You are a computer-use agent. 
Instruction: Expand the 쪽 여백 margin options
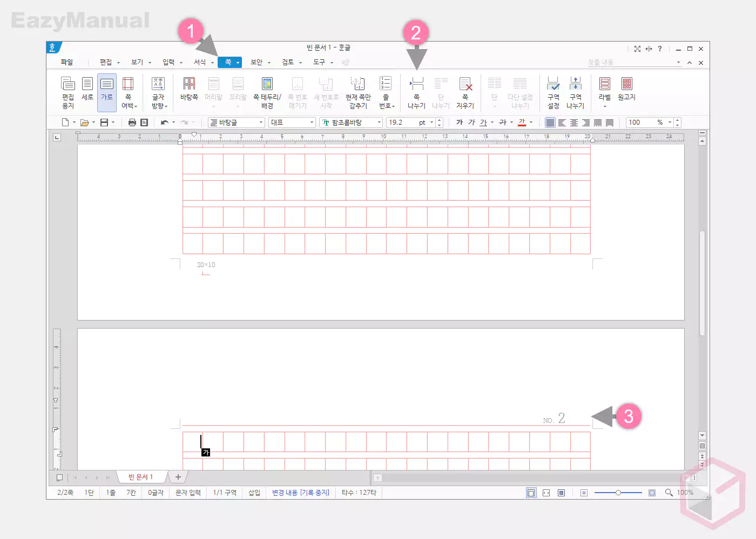(x=129, y=93)
